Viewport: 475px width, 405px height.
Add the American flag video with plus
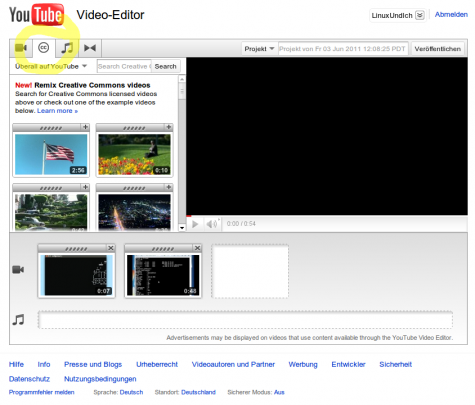click(x=85, y=127)
